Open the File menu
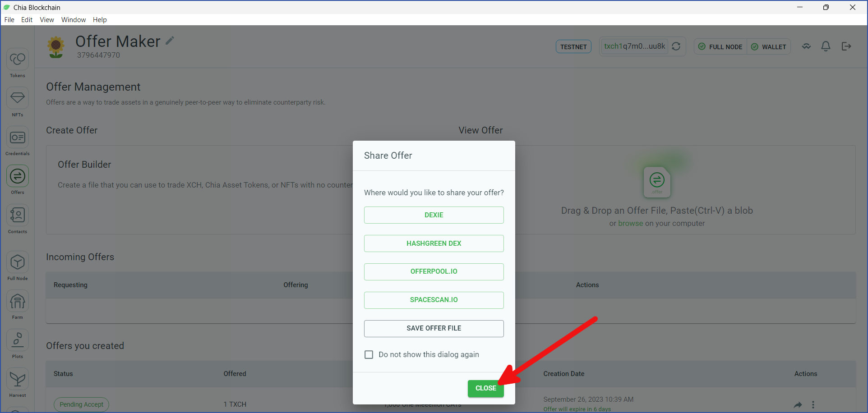Screen dimensions: 868x413 tap(9, 20)
